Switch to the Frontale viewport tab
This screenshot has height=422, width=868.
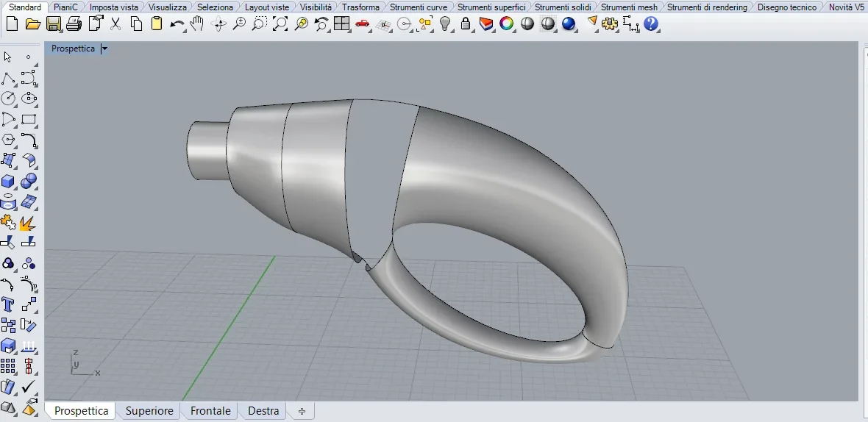(210, 411)
